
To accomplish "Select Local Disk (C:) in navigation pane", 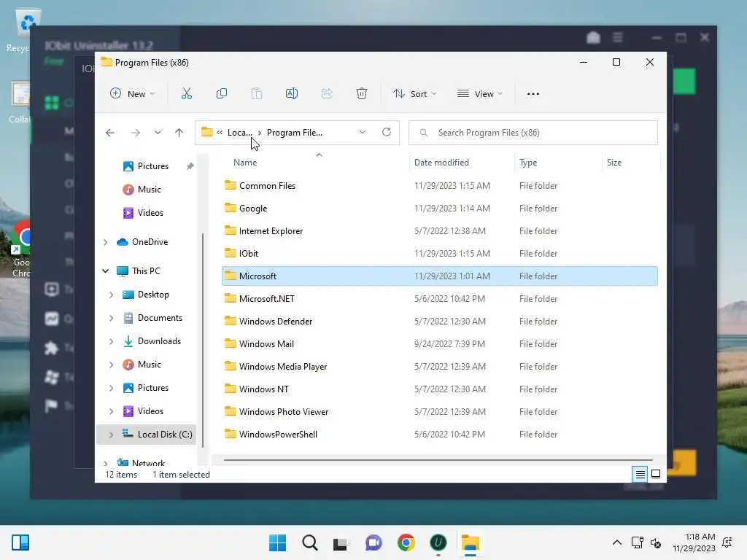I will click(x=147, y=435).
